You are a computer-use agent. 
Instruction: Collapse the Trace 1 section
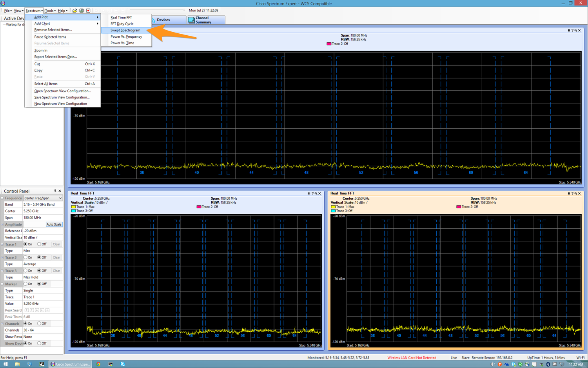[2, 244]
